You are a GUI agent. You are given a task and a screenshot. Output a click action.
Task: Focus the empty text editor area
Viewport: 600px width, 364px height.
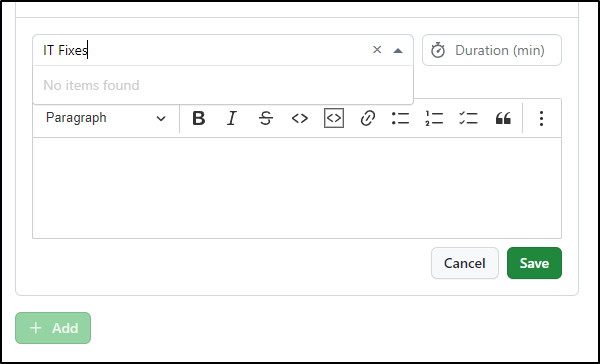(x=297, y=188)
